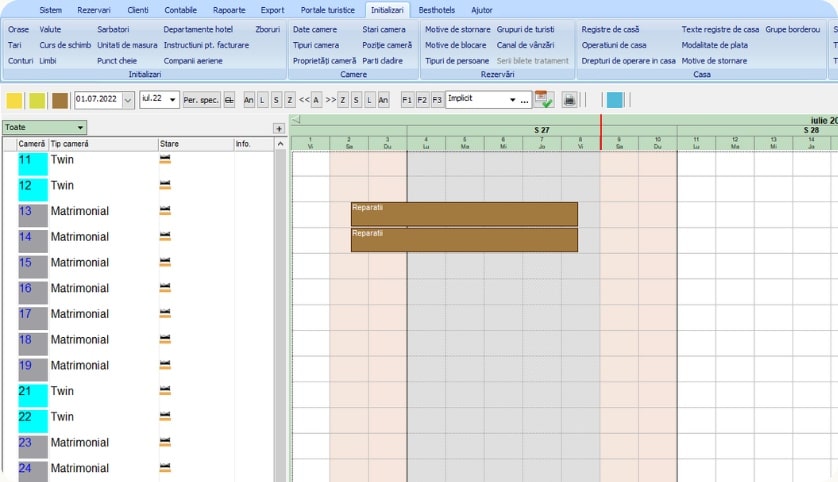Open the Rapoarte menu tab

coord(229,10)
